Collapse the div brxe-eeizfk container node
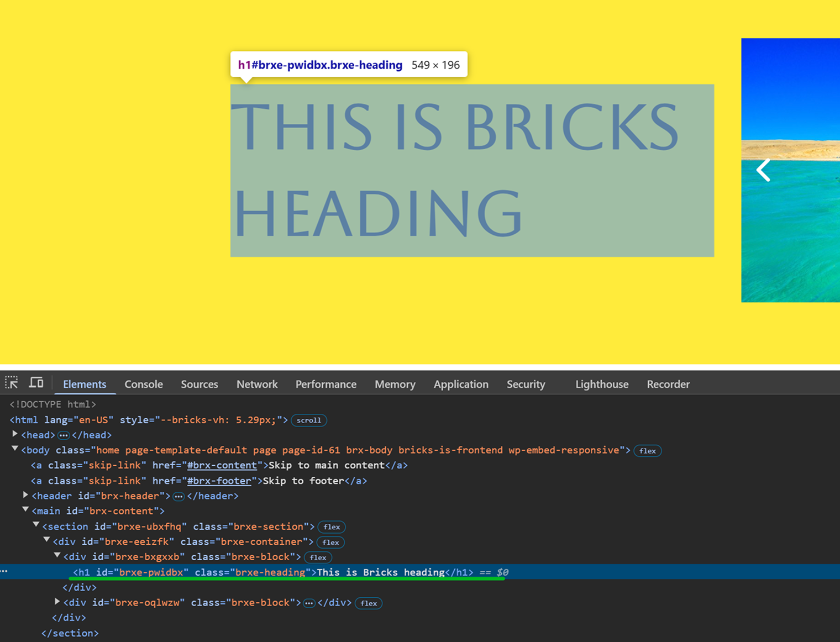 [x=46, y=540]
